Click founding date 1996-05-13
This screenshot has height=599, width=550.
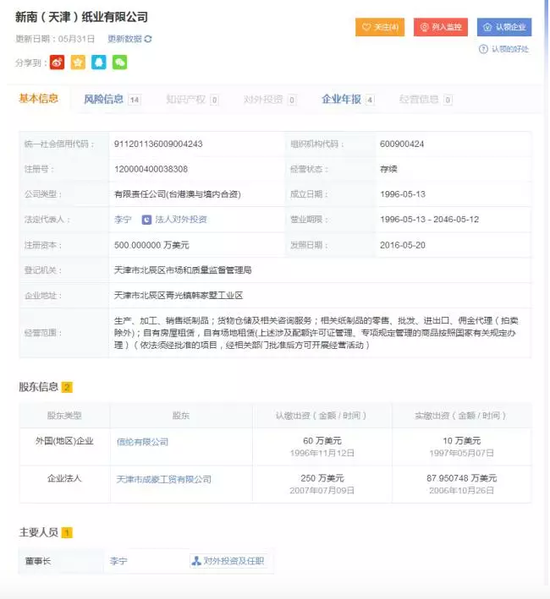tap(403, 194)
